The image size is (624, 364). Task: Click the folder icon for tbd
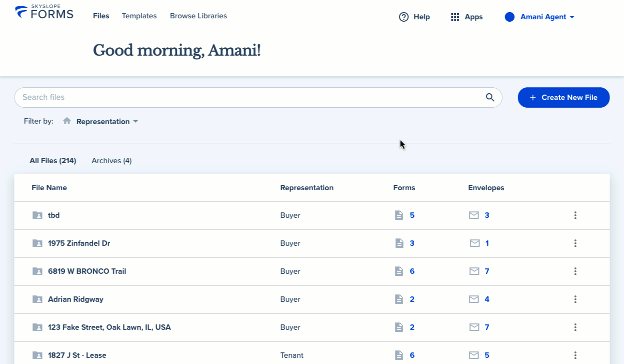point(37,215)
